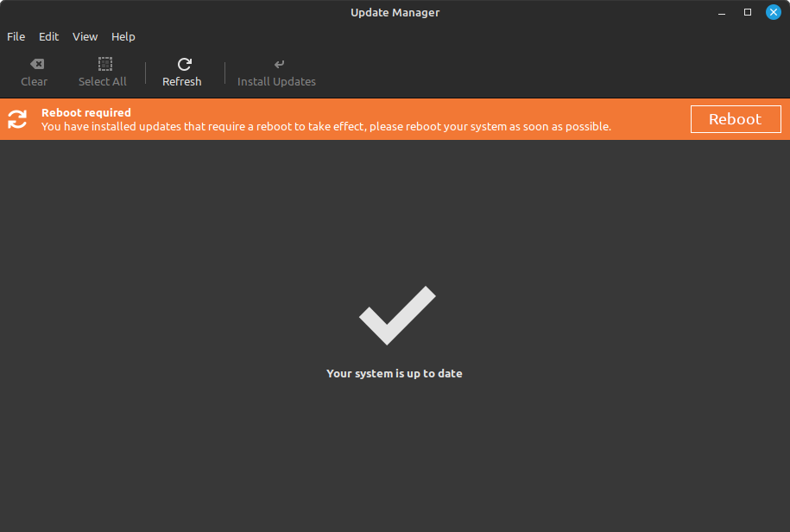The width and height of the screenshot is (790, 532).
Task: Open the View menu
Action: [x=85, y=36]
